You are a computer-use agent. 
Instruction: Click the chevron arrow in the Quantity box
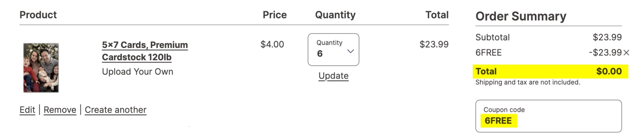coord(351,51)
